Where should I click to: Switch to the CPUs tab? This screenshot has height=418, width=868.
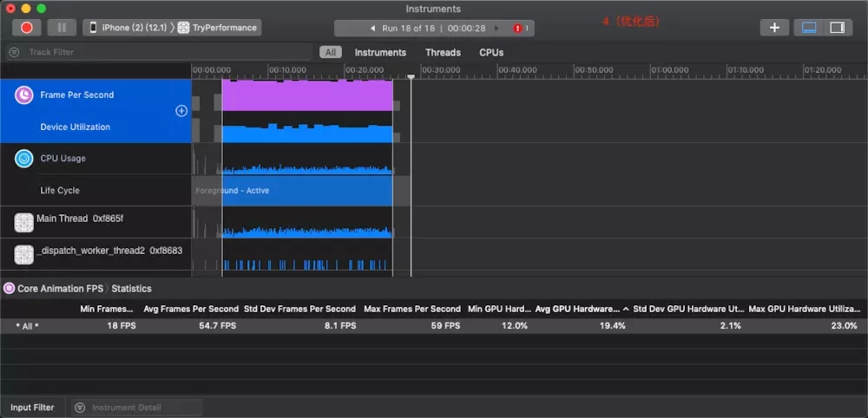point(491,53)
